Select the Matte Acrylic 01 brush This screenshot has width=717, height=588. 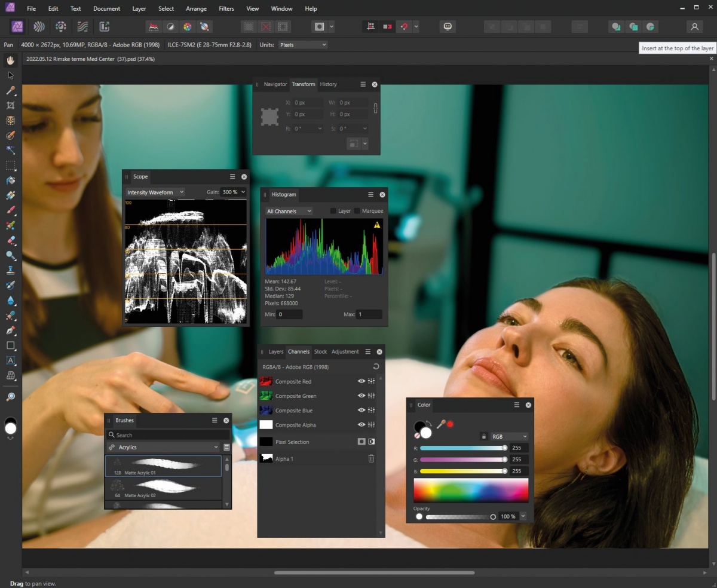tap(163, 465)
